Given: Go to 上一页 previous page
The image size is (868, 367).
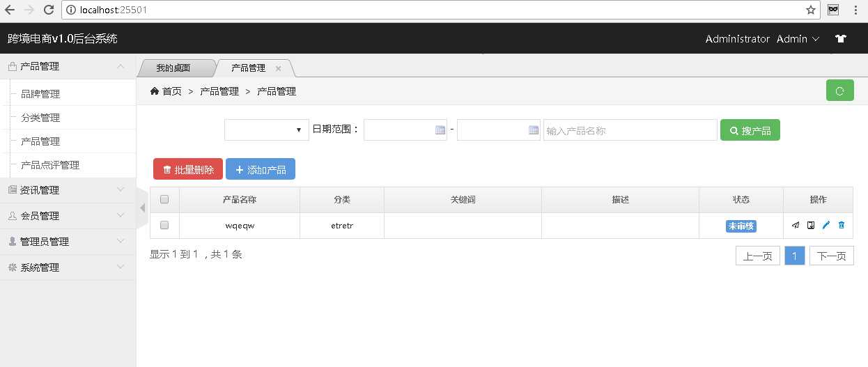Looking at the screenshot, I should (758, 256).
